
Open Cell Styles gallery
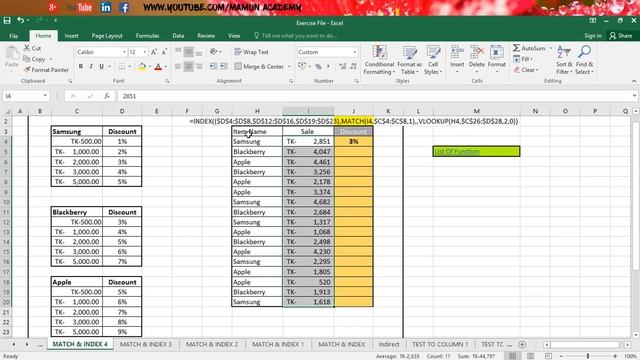tap(433, 60)
